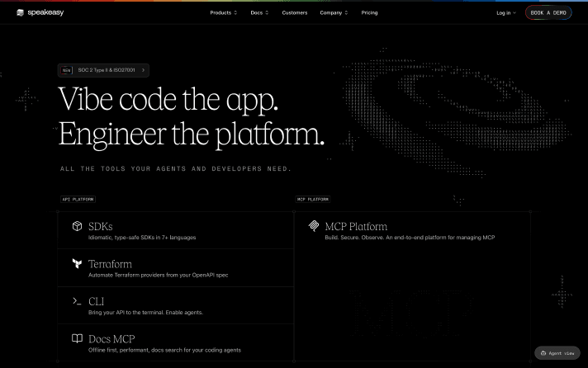Click 'Automate Terraform providers from your OpenAPI spec'
The image size is (588, 368).
tap(159, 275)
